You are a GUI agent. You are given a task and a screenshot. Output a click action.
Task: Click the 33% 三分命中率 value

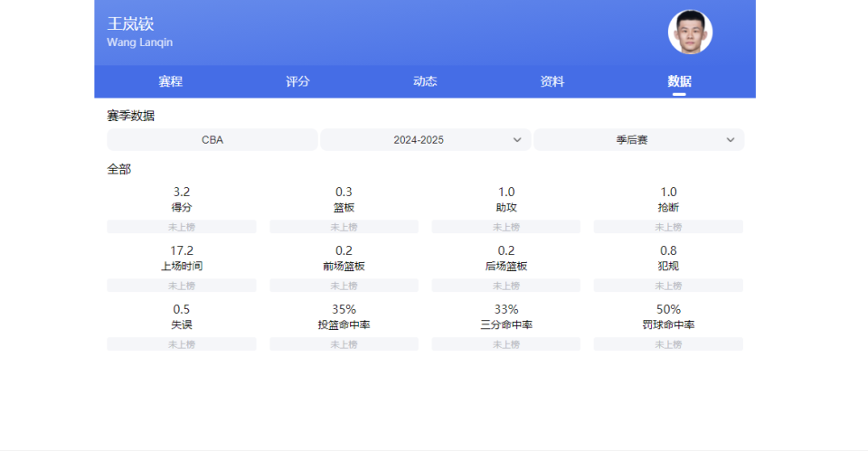[x=506, y=309]
